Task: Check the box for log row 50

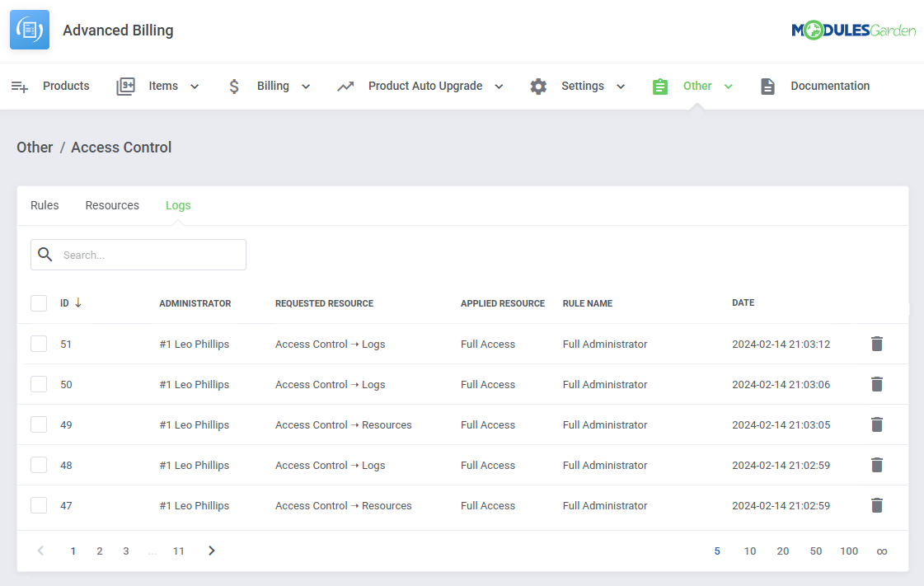Action: (x=39, y=384)
